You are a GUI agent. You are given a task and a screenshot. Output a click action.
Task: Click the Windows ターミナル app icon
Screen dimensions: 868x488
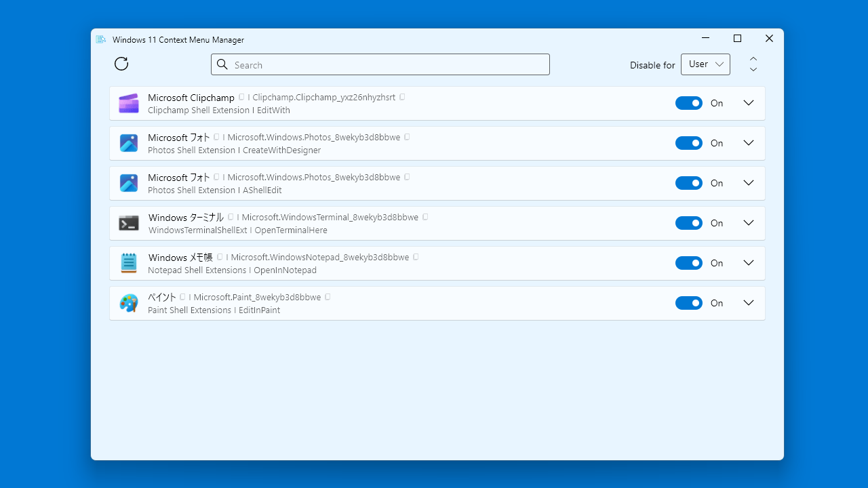click(x=128, y=223)
